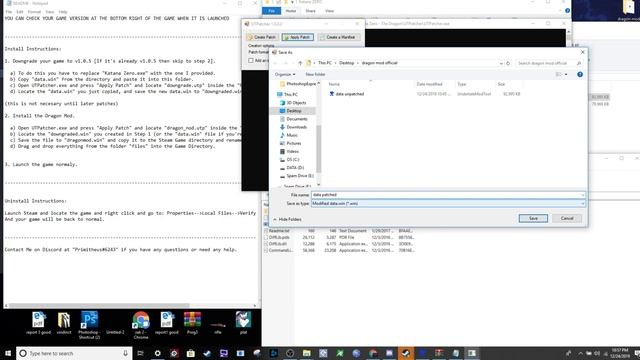Open Notepad's Help menu

coord(63,12)
